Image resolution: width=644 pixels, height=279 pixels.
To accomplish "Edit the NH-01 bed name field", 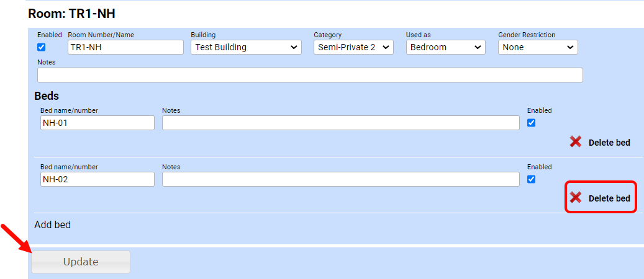I will [x=97, y=123].
